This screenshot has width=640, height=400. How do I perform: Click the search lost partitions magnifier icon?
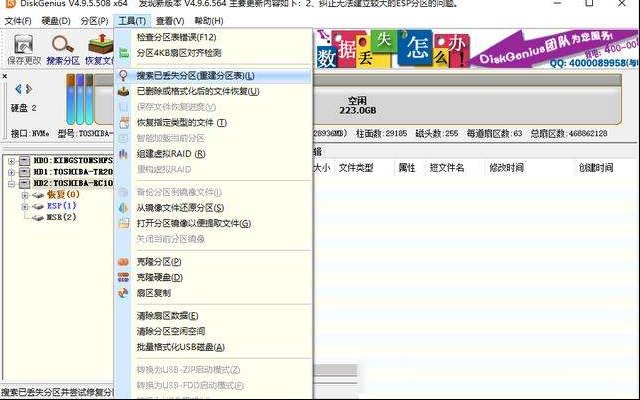(123, 76)
